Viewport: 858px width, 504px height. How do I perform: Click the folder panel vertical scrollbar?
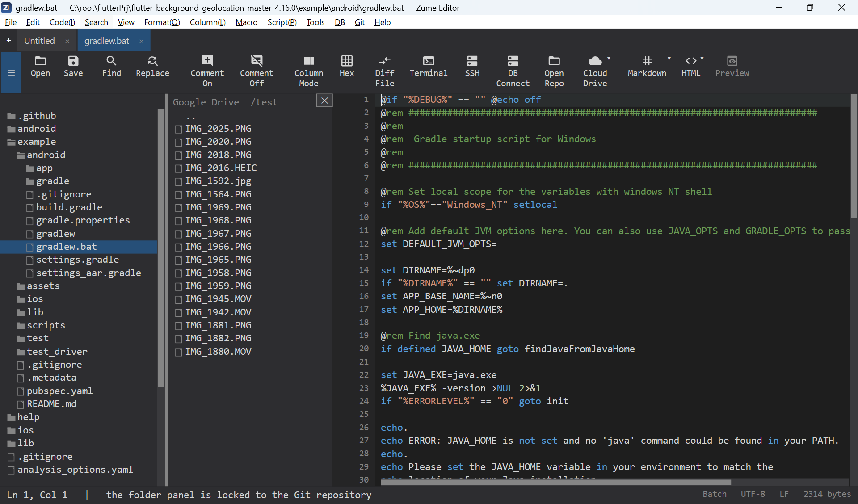(160, 248)
